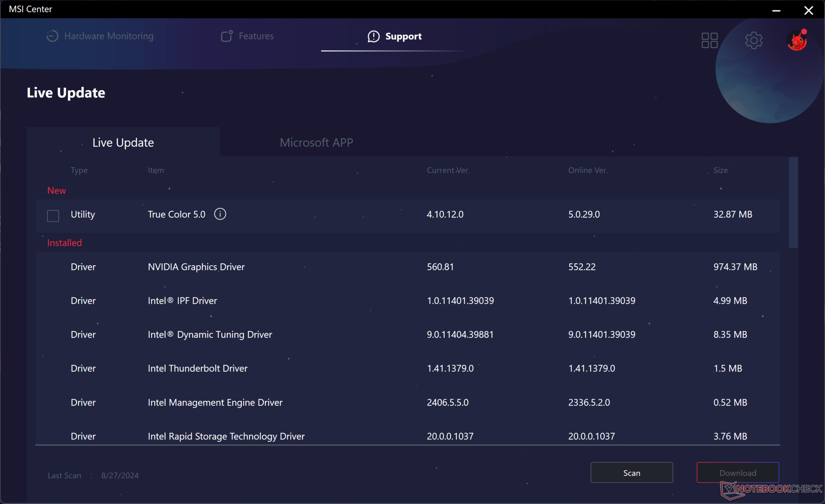Switch to the Features tab
This screenshot has width=825, height=504.
(247, 36)
